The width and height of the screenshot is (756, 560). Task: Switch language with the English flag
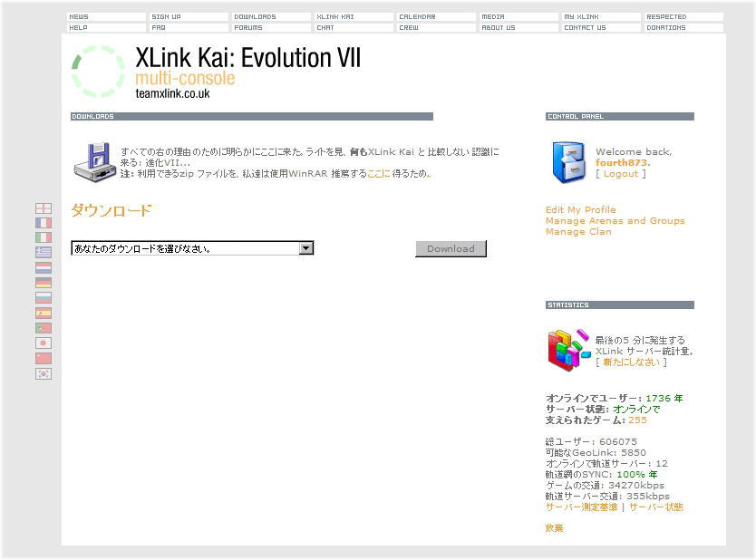(44, 208)
